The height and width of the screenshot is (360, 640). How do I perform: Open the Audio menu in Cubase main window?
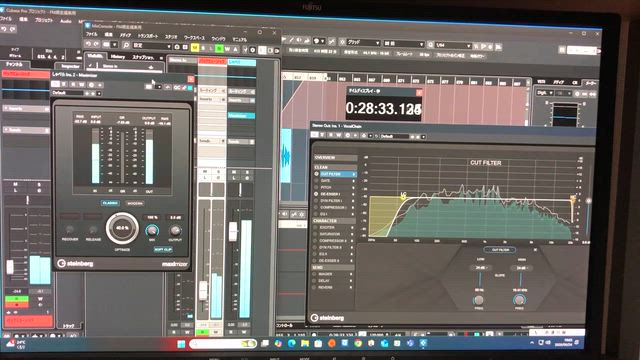[x=66, y=21]
